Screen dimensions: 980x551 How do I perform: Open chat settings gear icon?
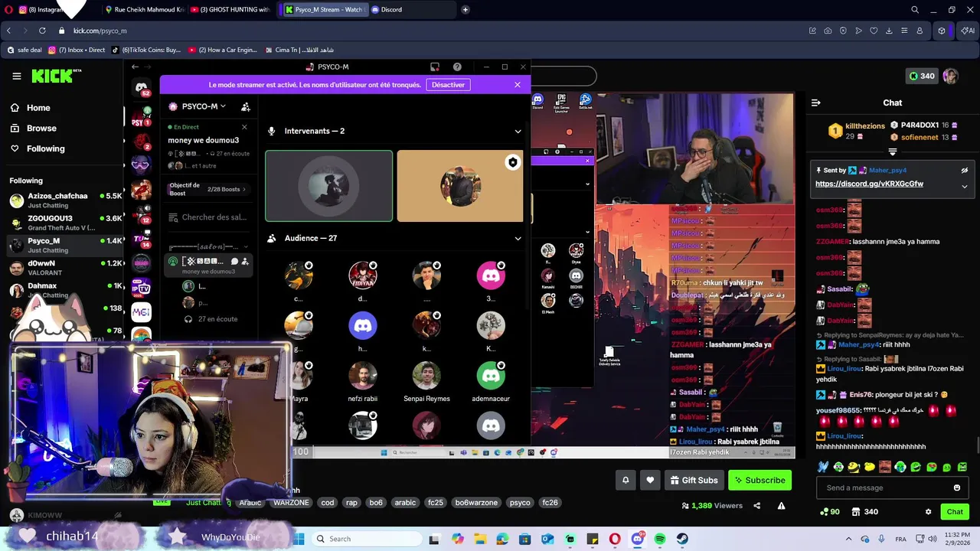click(x=928, y=511)
